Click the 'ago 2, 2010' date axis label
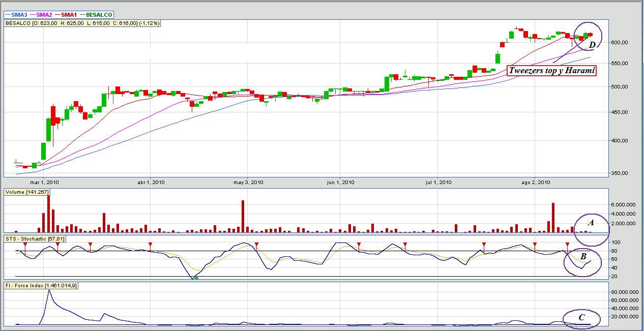Viewport: 644px width, 331px height. click(x=536, y=182)
